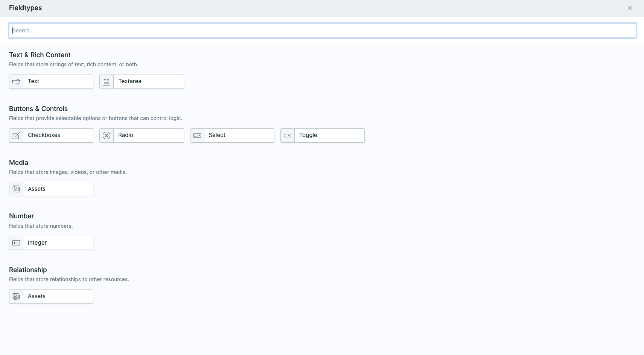Image resolution: width=644 pixels, height=355 pixels.
Task: Pick the Toggle fieldtype
Action: tap(323, 136)
